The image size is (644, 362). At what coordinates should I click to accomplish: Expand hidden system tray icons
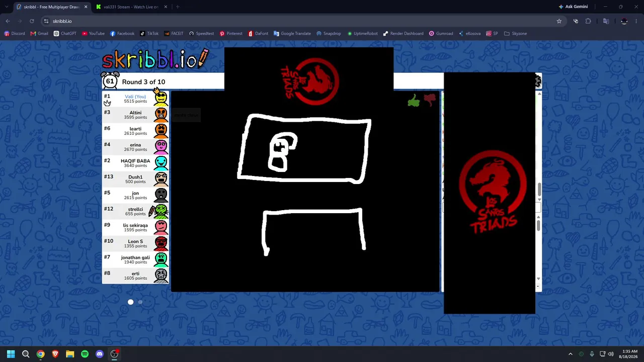pos(570,354)
